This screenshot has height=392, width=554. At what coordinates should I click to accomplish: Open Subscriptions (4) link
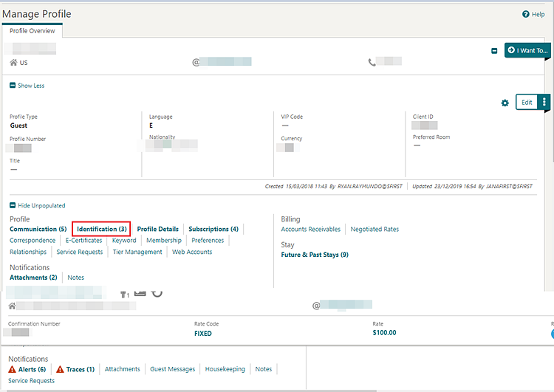tap(213, 229)
